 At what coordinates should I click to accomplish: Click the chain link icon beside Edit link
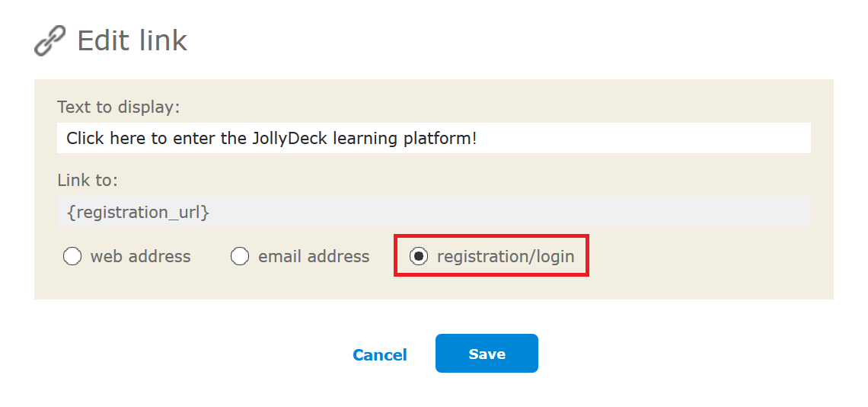coord(49,40)
